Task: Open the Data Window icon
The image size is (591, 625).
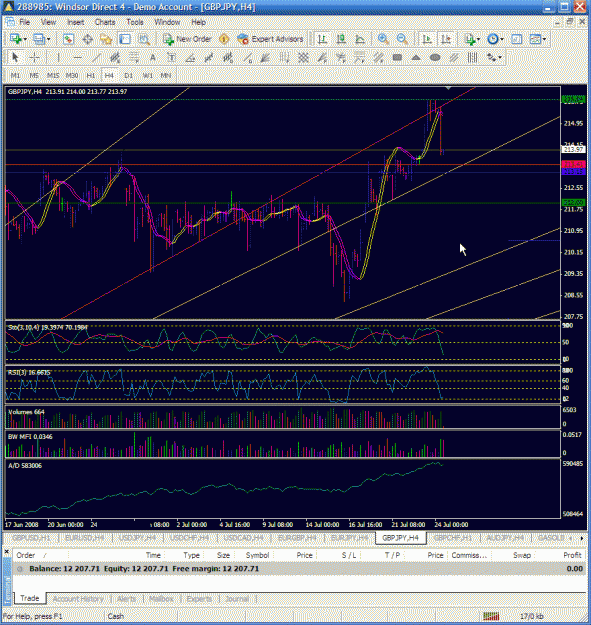Action: click(88, 39)
